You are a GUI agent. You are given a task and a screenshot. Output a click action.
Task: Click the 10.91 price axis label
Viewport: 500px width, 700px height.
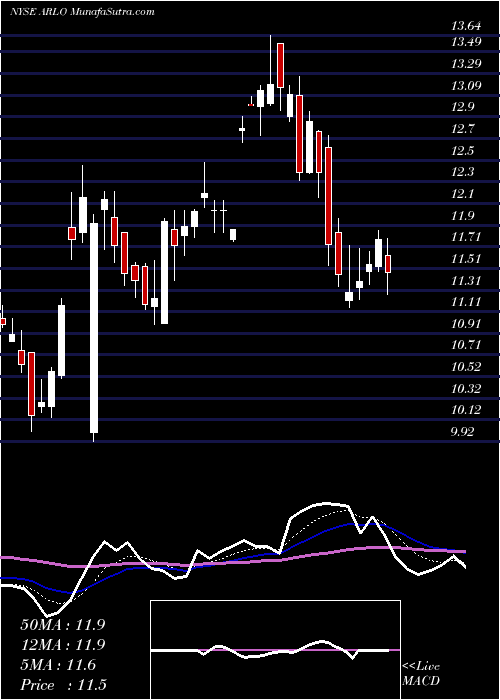(x=467, y=324)
